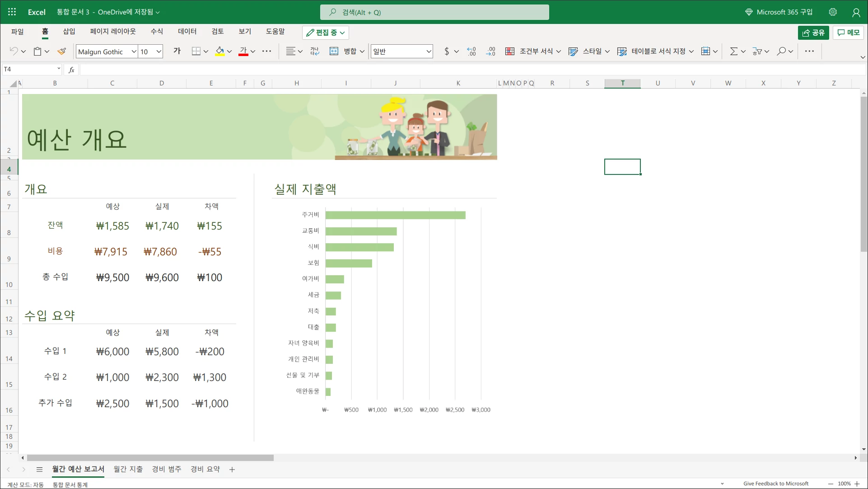Switch to the 월간 지출 sheet tab
Screen dimensions: 868x489
(x=128, y=469)
